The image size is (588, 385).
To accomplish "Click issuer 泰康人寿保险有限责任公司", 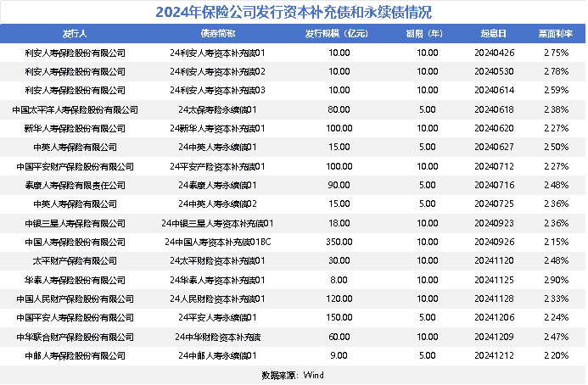I will 75,186.
